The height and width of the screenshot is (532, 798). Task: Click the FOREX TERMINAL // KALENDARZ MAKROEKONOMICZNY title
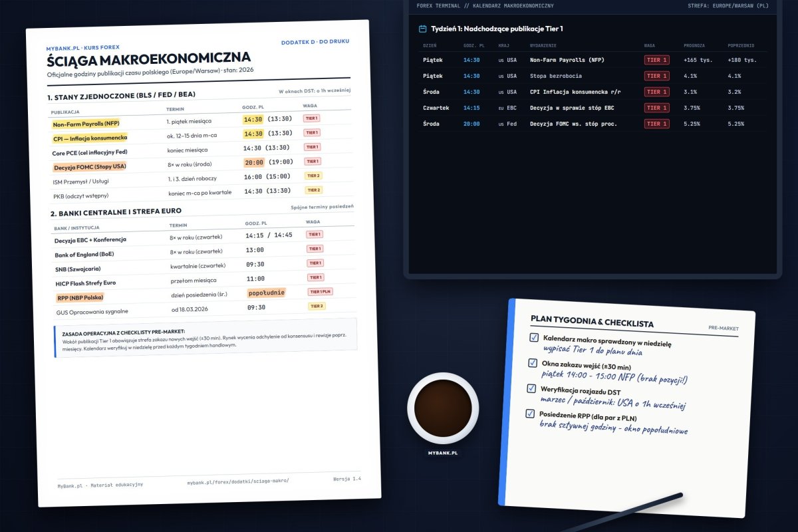coord(485,6)
